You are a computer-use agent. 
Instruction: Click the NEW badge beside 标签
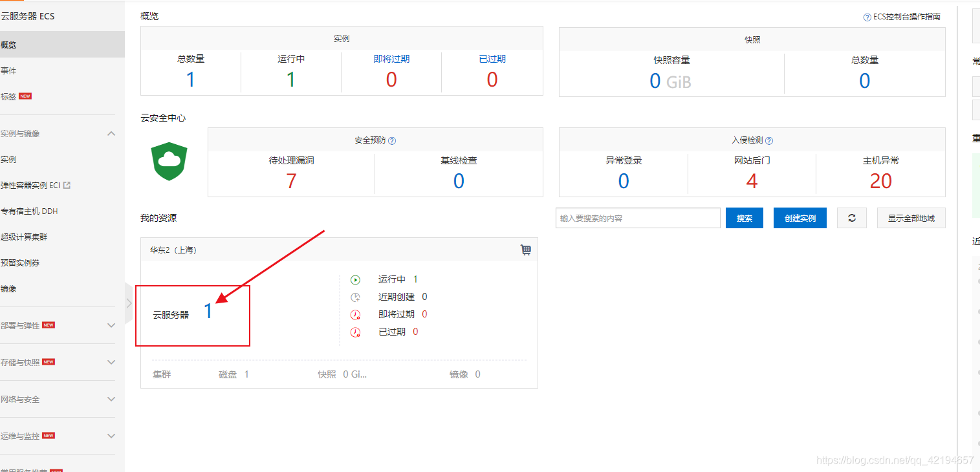(x=25, y=96)
